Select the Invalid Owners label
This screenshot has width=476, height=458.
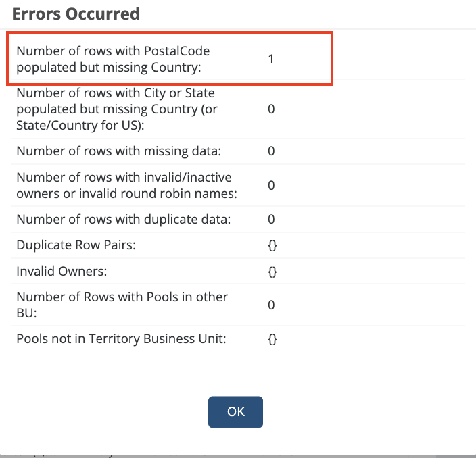pyautogui.click(x=60, y=272)
